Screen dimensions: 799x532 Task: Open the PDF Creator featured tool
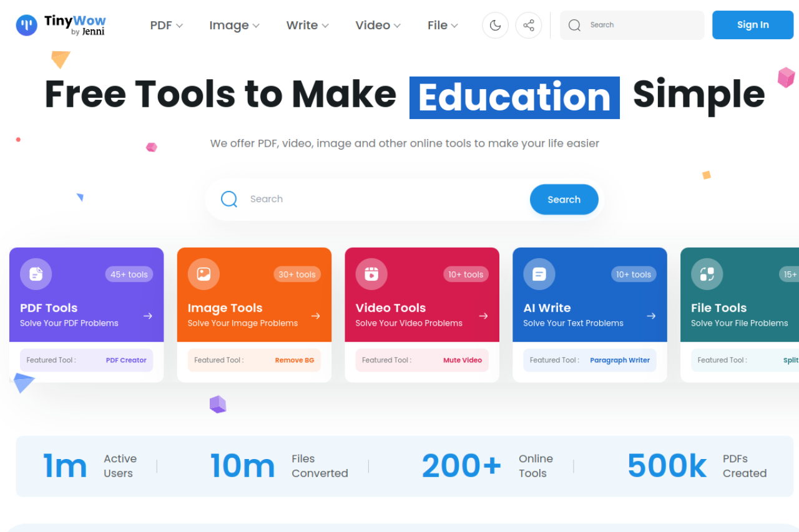(126, 360)
